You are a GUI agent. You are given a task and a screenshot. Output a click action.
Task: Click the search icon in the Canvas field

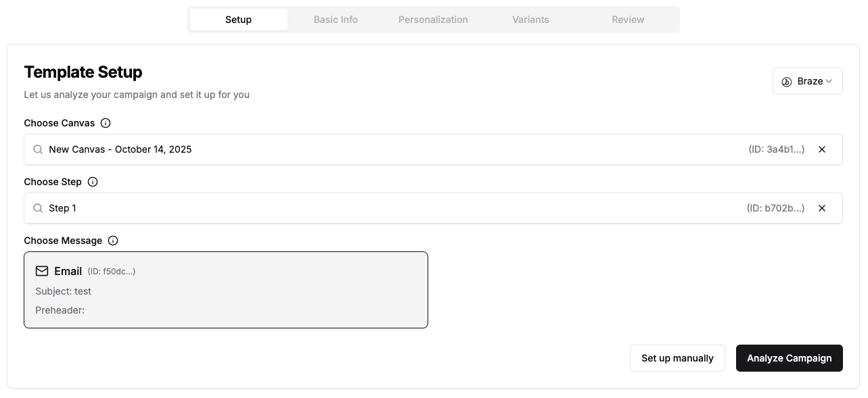click(38, 149)
